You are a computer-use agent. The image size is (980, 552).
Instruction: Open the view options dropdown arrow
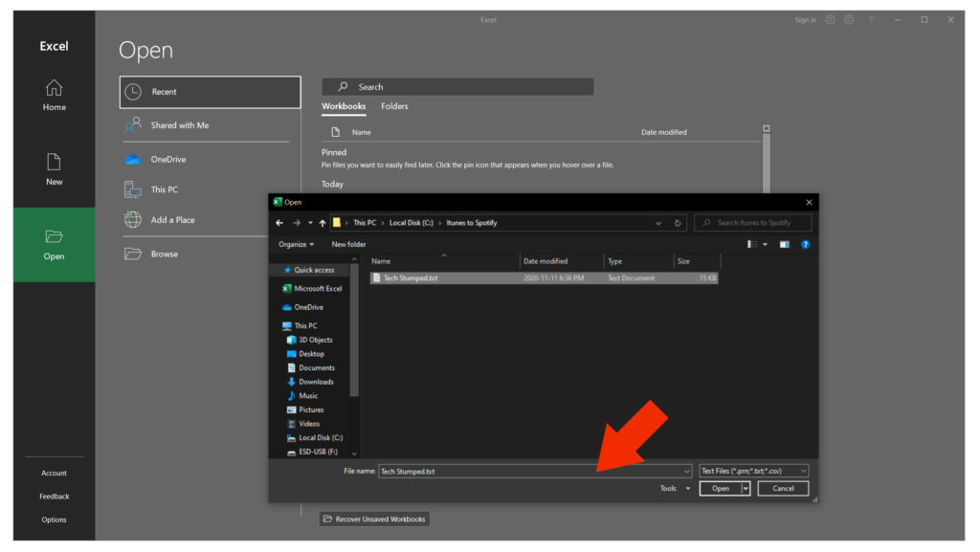[x=765, y=244]
